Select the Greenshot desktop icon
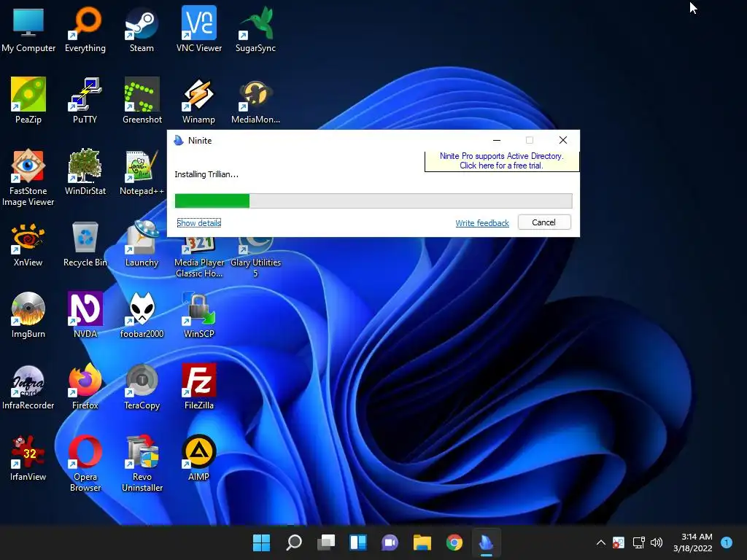 (x=142, y=101)
